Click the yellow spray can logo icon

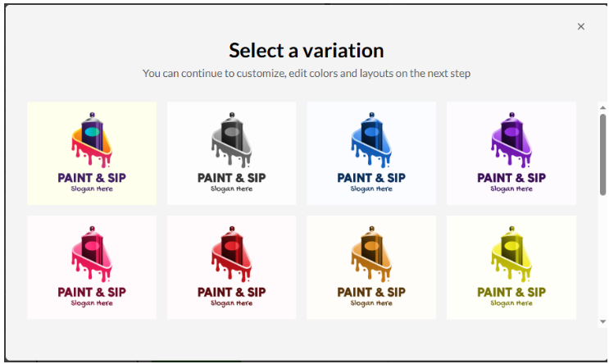click(x=511, y=254)
